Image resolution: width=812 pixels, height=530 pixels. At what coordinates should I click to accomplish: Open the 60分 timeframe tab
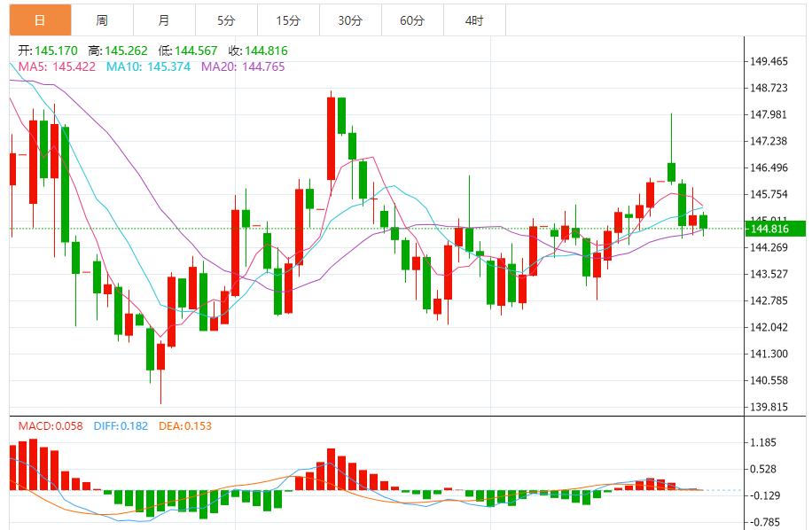click(x=413, y=20)
